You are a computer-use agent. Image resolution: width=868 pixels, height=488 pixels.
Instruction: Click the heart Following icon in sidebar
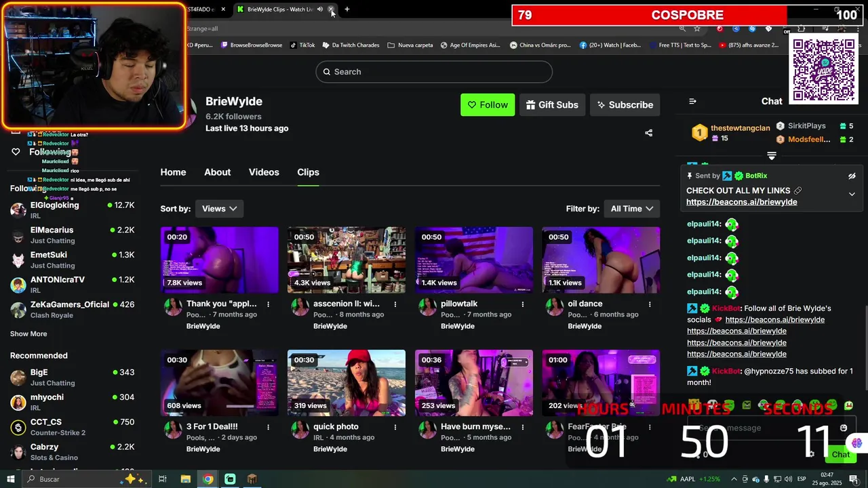click(16, 152)
